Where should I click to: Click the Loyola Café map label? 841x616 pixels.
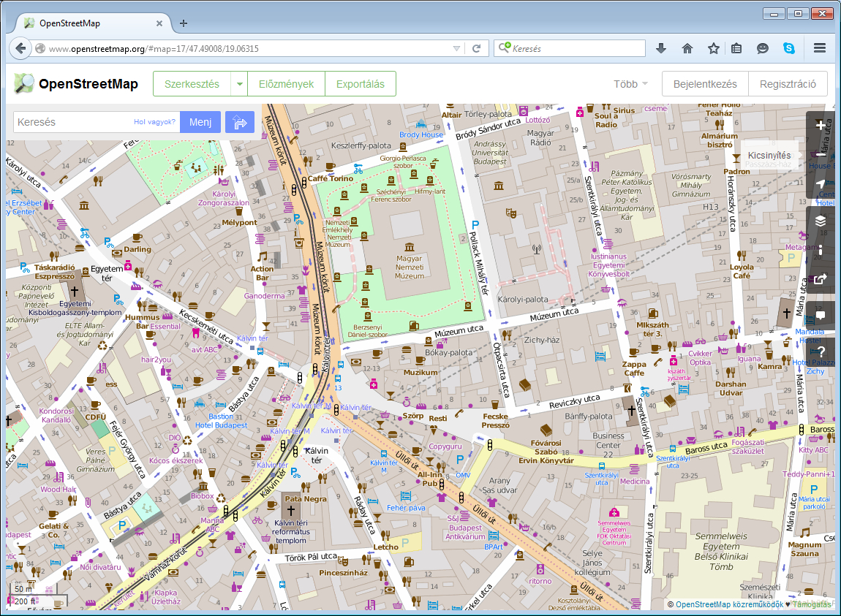(742, 271)
